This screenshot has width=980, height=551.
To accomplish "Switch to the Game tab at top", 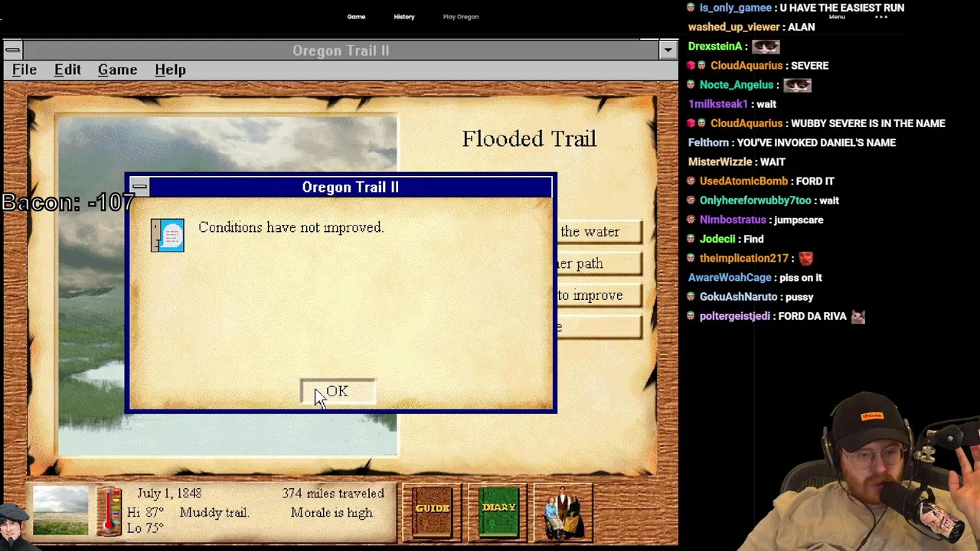I will 356,17.
